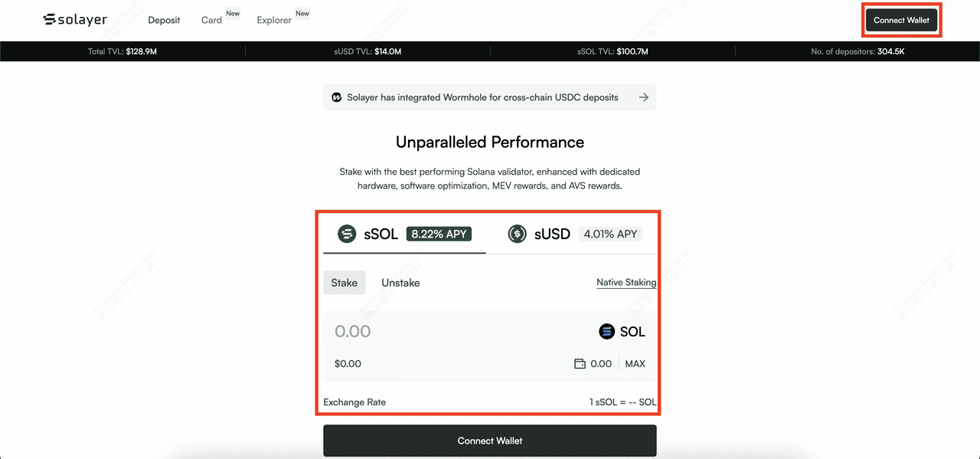Open the Native Staking link
The width and height of the screenshot is (980, 459).
pos(626,283)
